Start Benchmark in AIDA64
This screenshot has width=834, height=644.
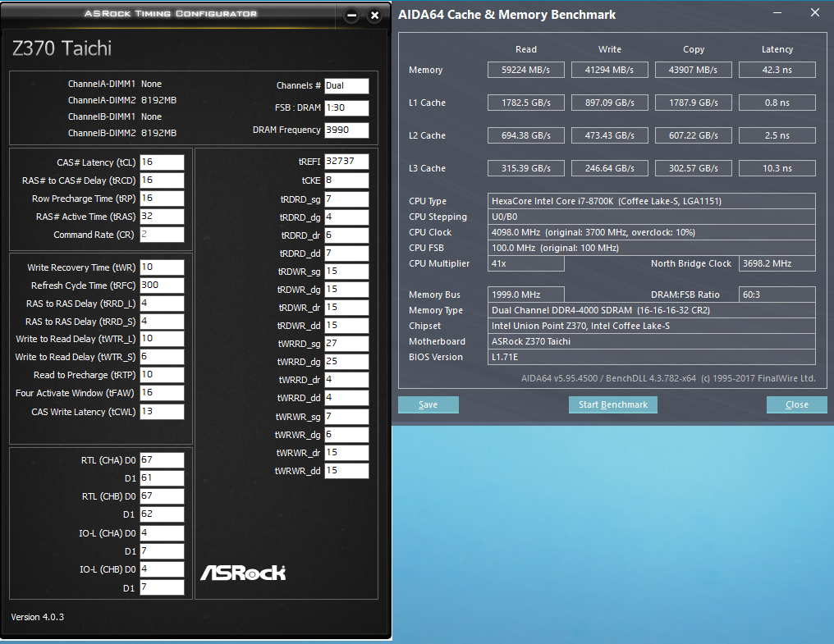tap(612, 404)
